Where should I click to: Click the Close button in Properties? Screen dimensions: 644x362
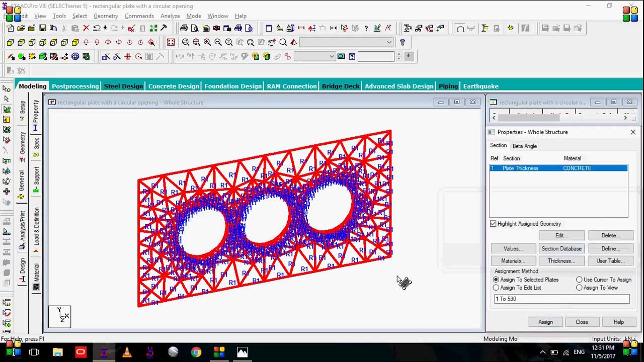pos(582,322)
